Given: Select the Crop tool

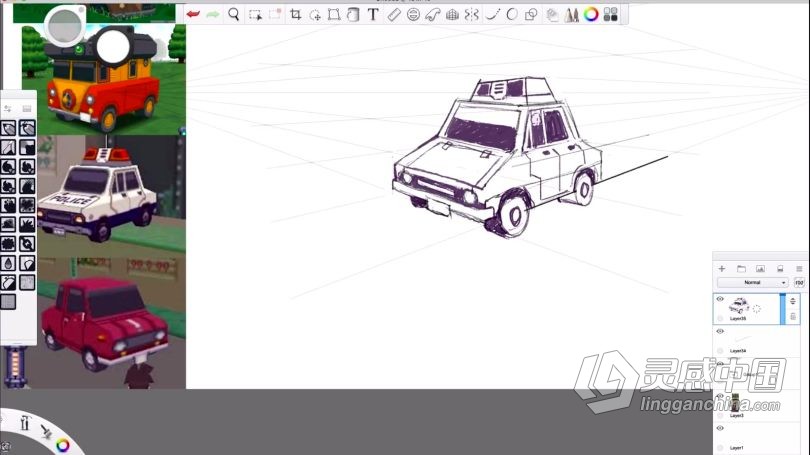Looking at the screenshot, I should point(295,15).
